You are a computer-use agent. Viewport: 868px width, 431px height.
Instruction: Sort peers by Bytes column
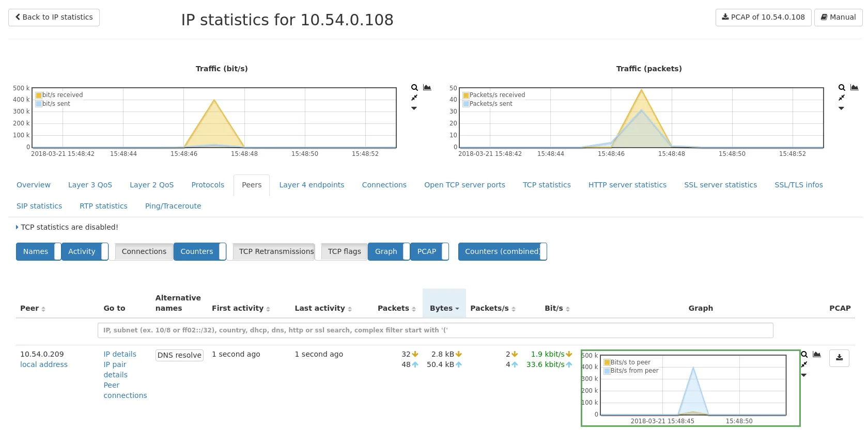pyautogui.click(x=444, y=308)
